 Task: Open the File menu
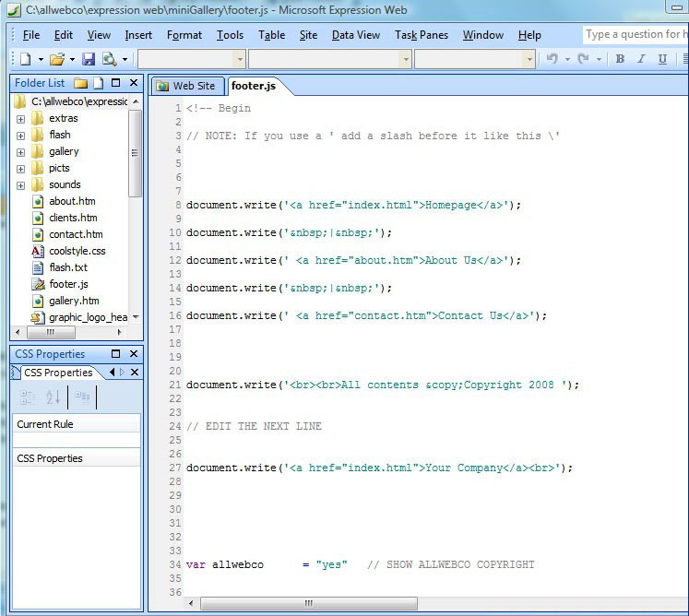click(31, 35)
